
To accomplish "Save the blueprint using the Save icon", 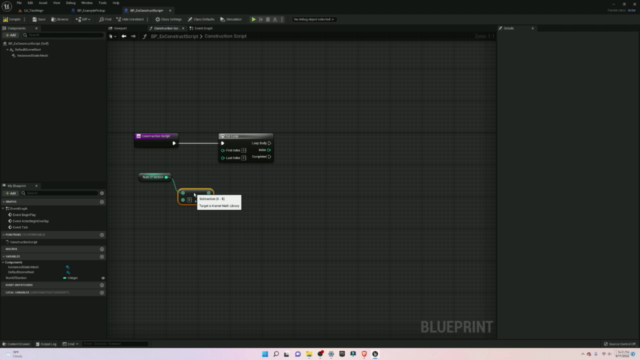I will pos(39,19).
